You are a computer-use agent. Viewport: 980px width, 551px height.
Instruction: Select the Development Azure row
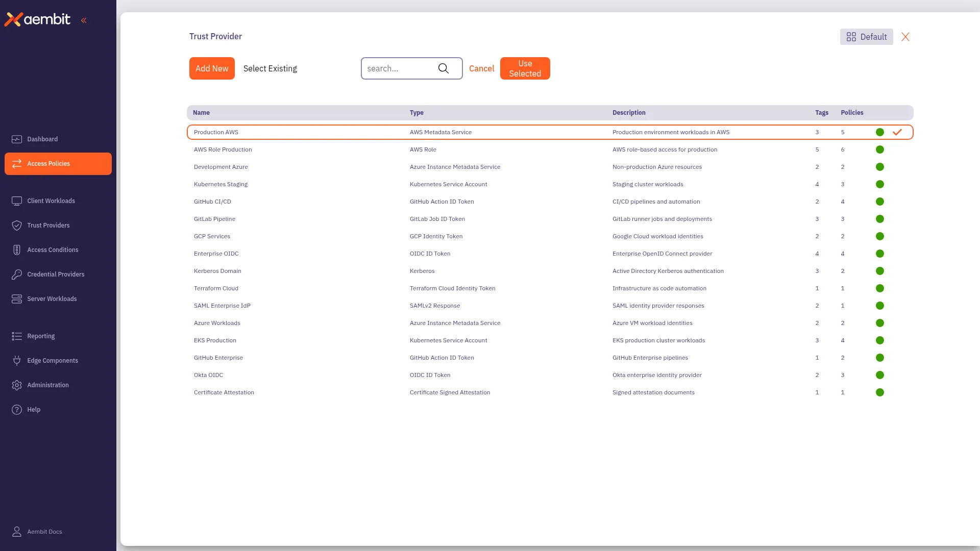coord(550,167)
